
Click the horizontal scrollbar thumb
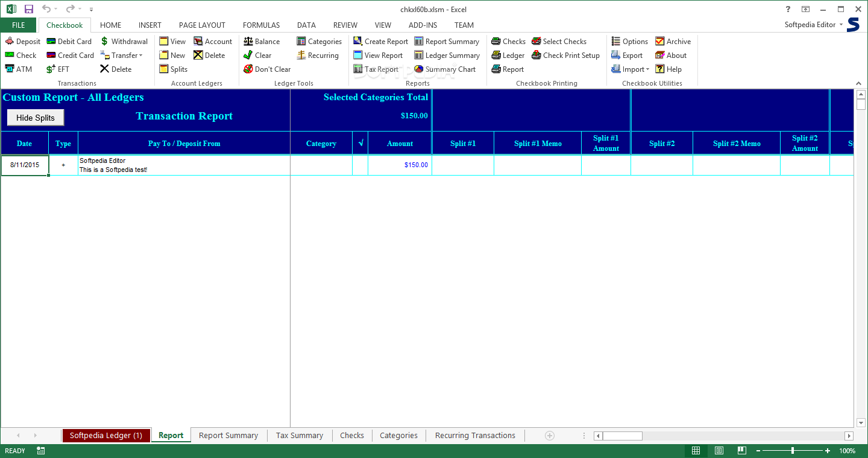(x=622, y=436)
